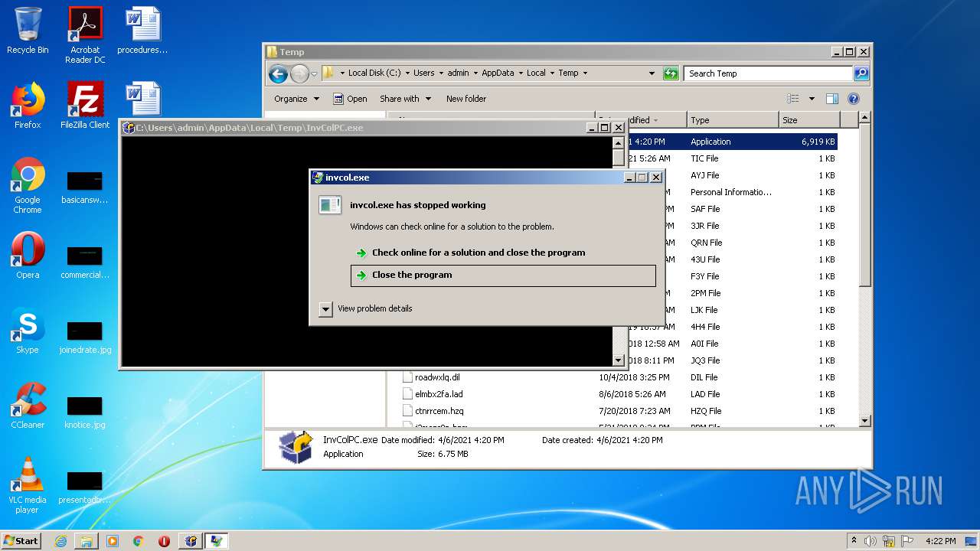Click AppData in the breadcrumb path
Screen dimensions: 980x551
coord(498,73)
